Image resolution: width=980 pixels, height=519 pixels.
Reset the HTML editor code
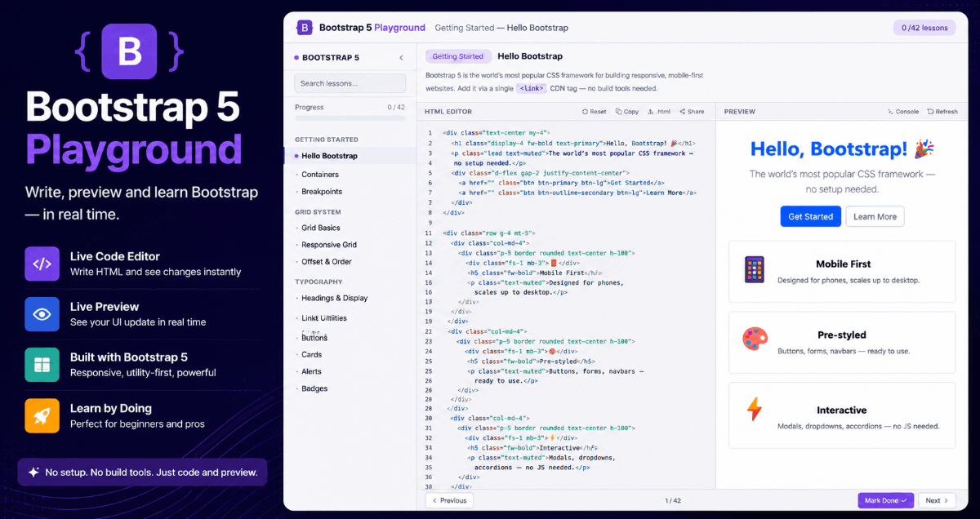[595, 112]
